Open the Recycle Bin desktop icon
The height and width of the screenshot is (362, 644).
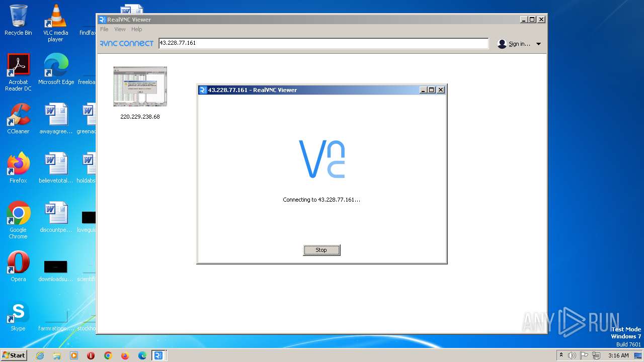[x=18, y=20]
